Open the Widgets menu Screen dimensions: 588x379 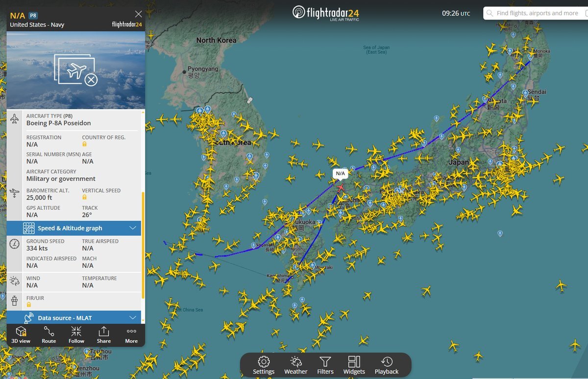(x=354, y=365)
